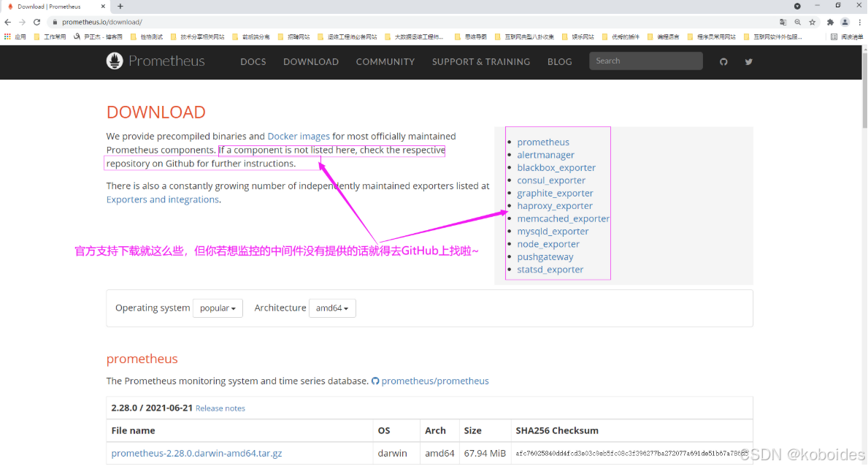The width and height of the screenshot is (868, 469).
Task: Click the browser forward arrow
Action: tap(22, 22)
